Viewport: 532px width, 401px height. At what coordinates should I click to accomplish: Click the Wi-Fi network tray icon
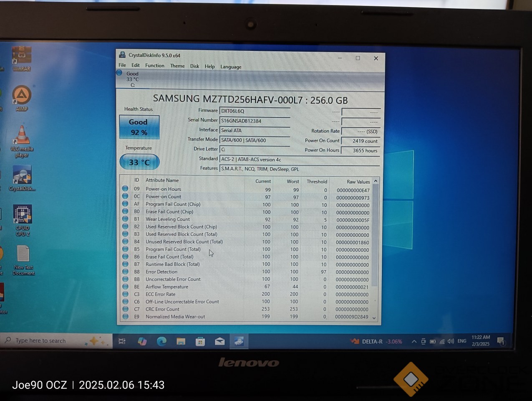442,341
